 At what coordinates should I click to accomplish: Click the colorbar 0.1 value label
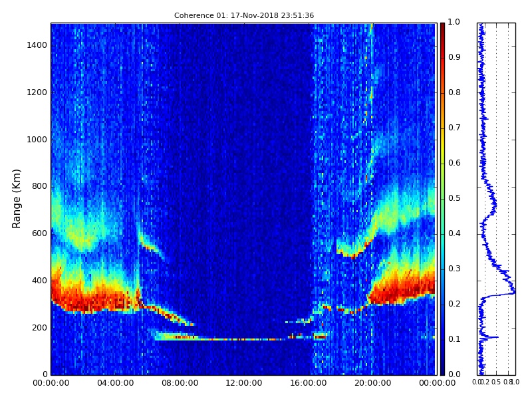tap(454, 339)
